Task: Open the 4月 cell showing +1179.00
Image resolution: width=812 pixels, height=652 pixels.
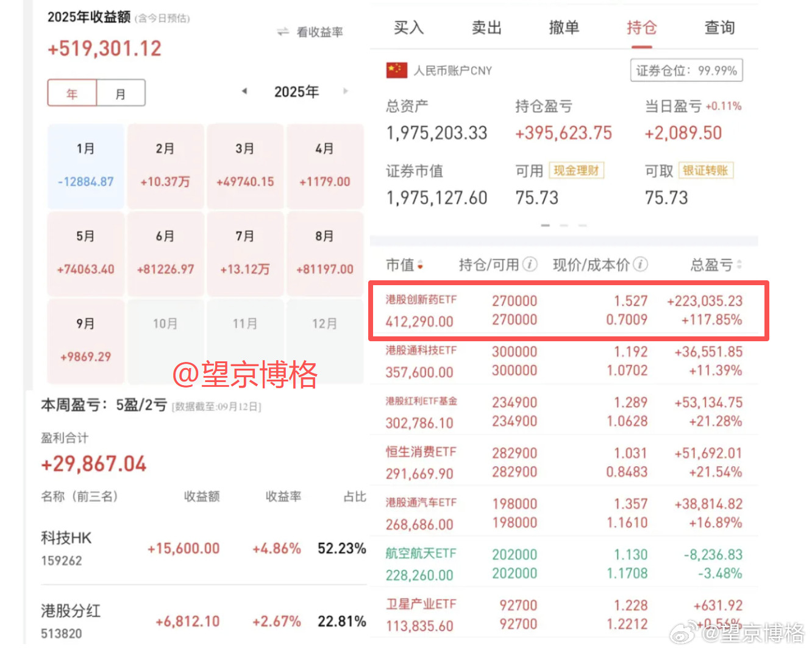Action: click(325, 166)
